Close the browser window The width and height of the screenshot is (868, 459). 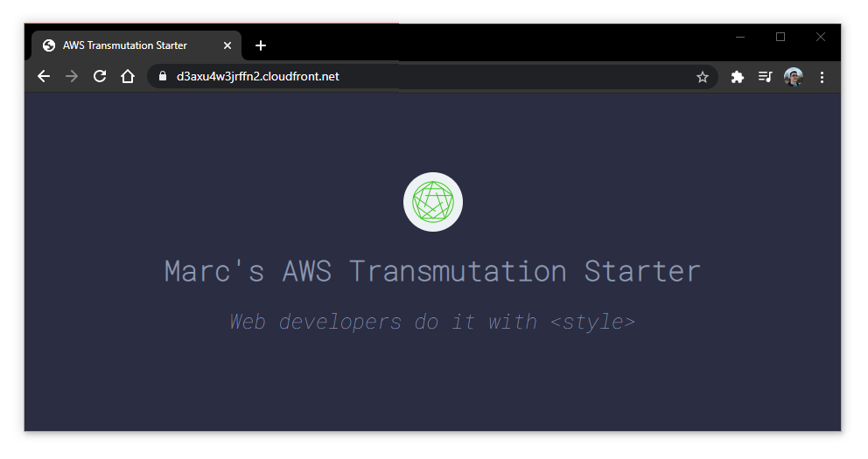tap(821, 37)
